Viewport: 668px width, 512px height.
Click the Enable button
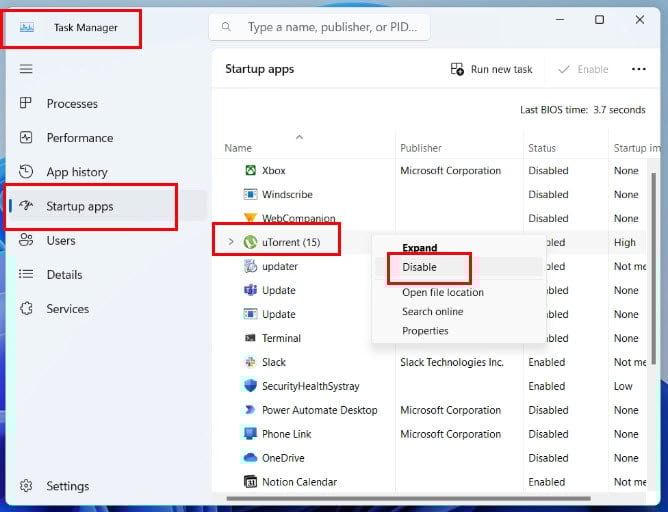pos(583,69)
